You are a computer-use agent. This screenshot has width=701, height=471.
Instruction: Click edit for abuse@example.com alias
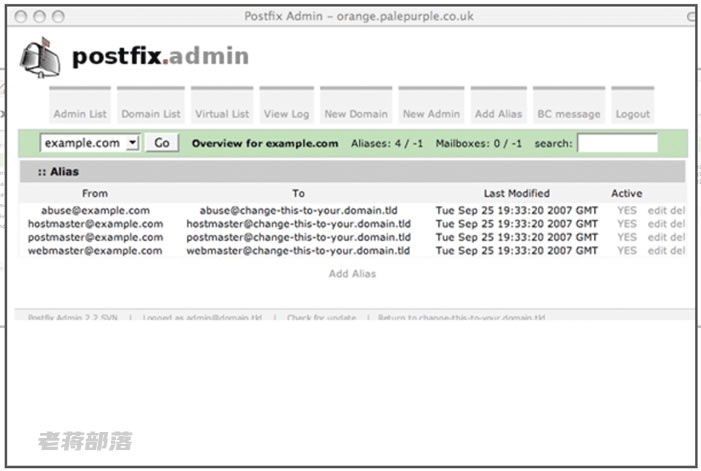coord(657,210)
